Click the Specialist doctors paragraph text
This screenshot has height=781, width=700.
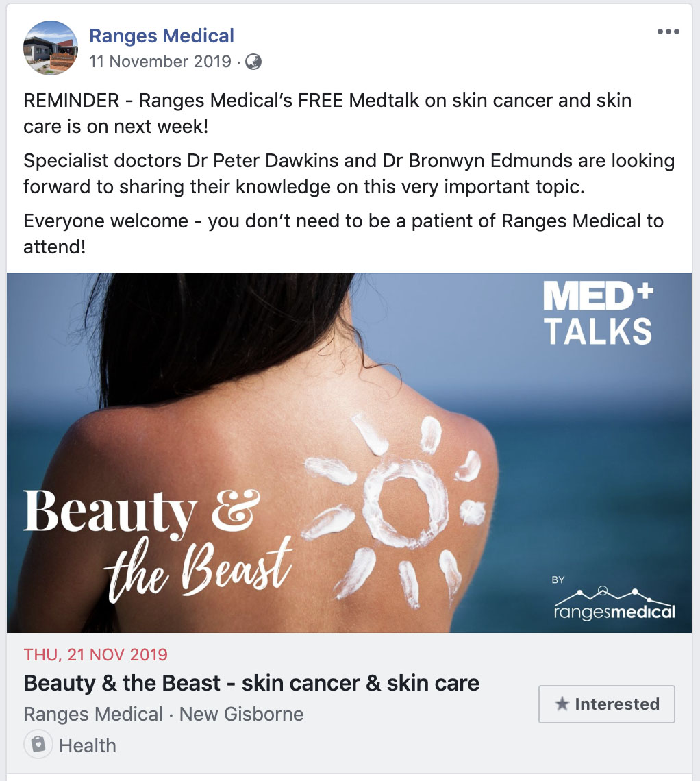[349, 173]
